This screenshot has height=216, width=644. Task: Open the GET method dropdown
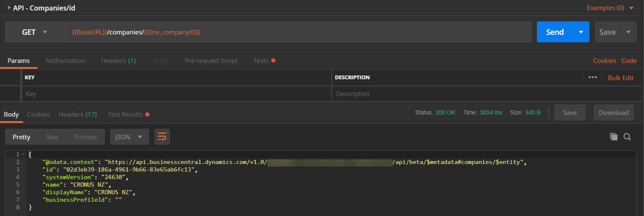click(35, 32)
